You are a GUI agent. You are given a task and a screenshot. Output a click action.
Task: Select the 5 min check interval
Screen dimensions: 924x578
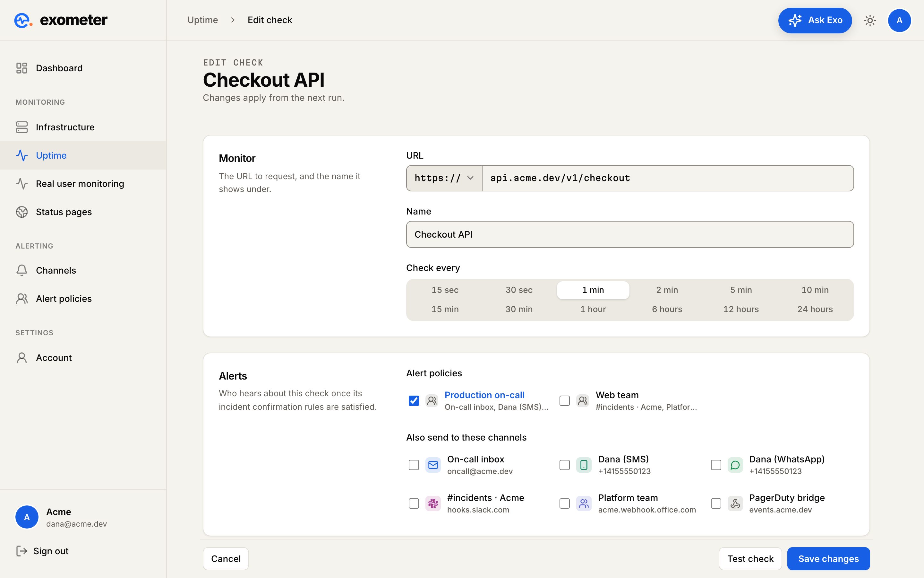click(x=741, y=290)
